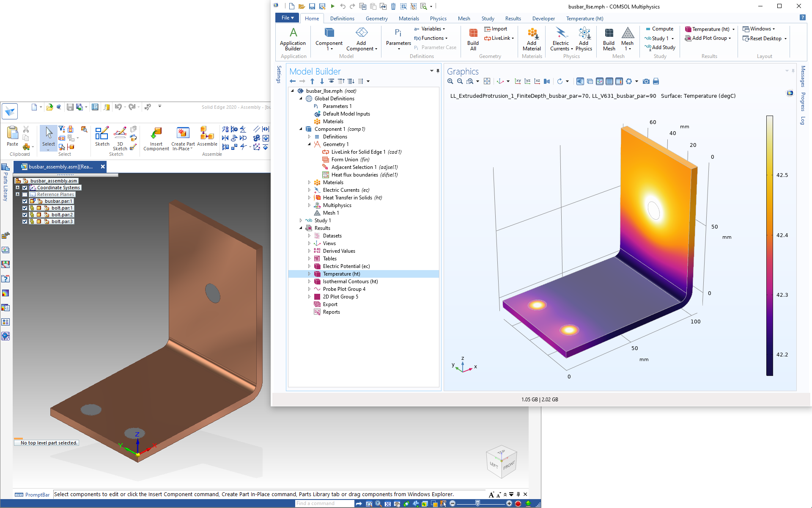Open the Geometry ribbon tab

[x=376, y=19]
